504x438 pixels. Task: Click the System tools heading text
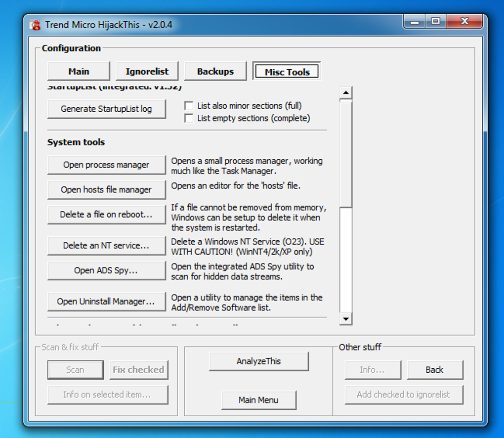coord(76,142)
